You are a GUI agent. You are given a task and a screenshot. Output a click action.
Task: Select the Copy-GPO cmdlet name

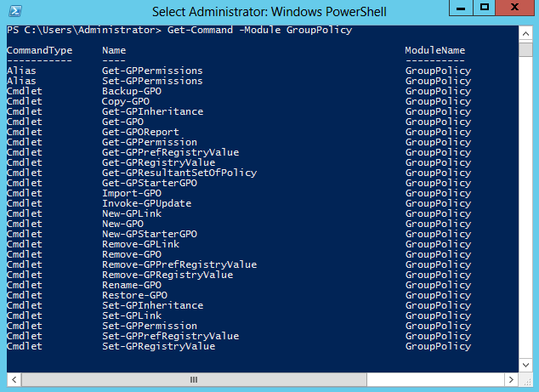coord(126,101)
